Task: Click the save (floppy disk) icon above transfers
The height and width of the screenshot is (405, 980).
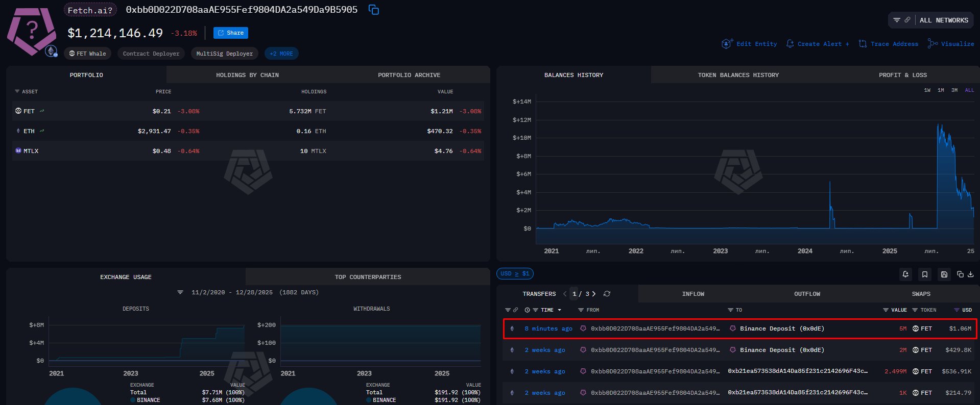Action: point(944,274)
